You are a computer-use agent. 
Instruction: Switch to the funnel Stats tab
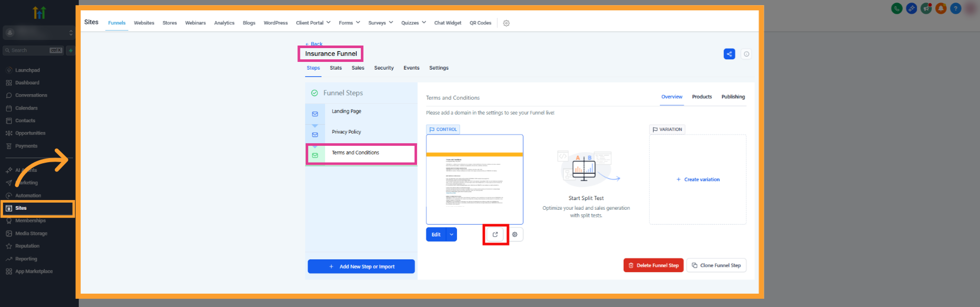[336, 68]
